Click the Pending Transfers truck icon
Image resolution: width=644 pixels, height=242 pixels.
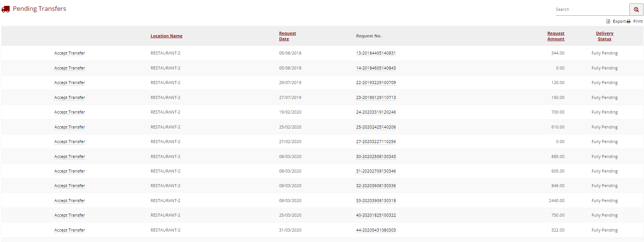coord(6,9)
